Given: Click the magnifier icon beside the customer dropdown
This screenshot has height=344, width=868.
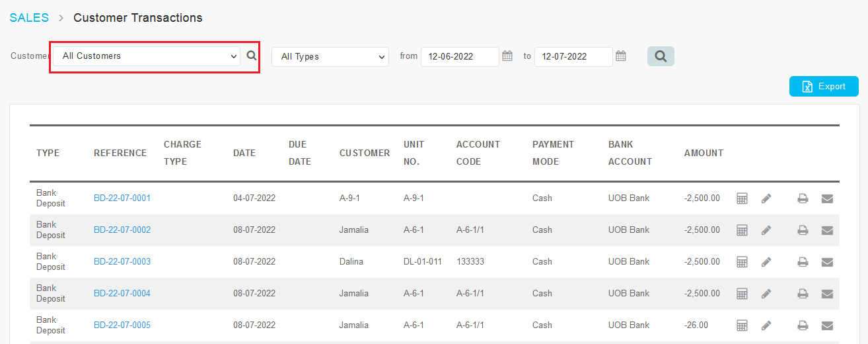Looking at the screenshot, I should pyautogui.click(x=252, y=56).
